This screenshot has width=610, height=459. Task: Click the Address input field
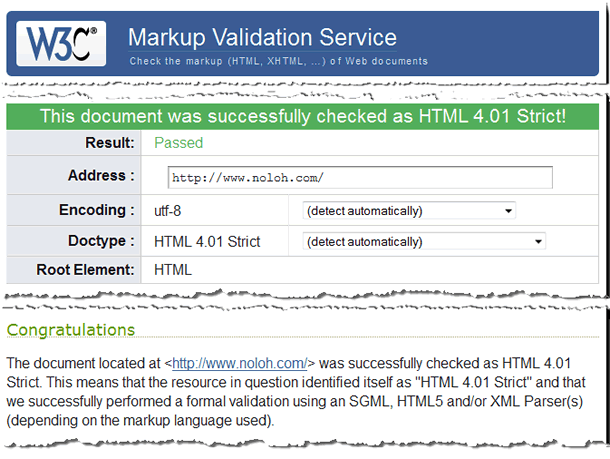point(360,177)
